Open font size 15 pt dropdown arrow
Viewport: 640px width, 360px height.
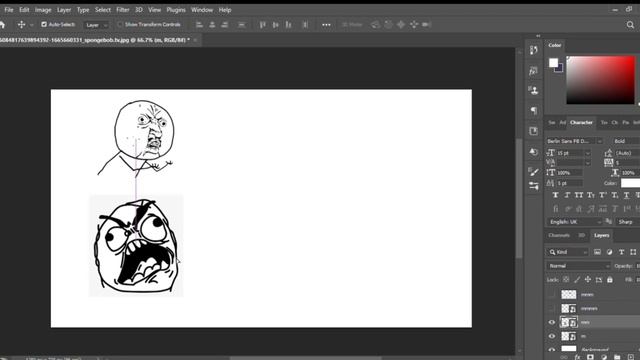tap(588, 153)
